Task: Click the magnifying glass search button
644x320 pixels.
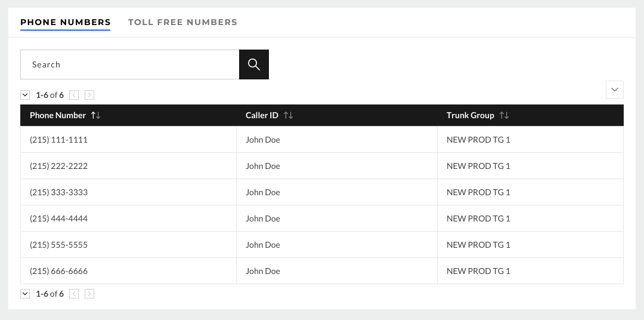Action: pyautogui.click(x=254, y=64)
